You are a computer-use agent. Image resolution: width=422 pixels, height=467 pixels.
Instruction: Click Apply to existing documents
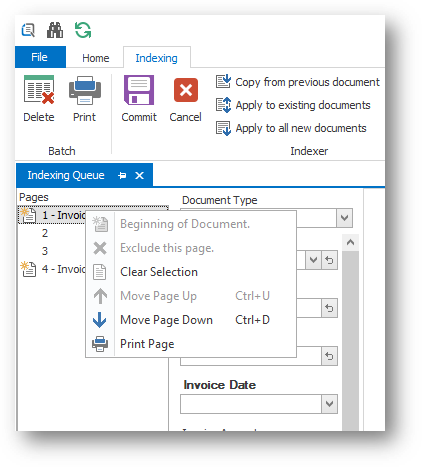293,105
